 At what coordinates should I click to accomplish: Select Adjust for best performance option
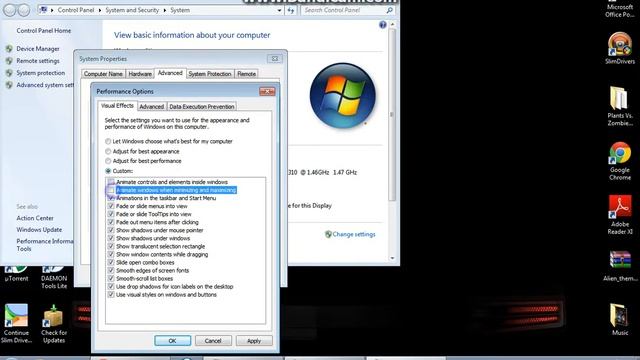pos(108,161)
